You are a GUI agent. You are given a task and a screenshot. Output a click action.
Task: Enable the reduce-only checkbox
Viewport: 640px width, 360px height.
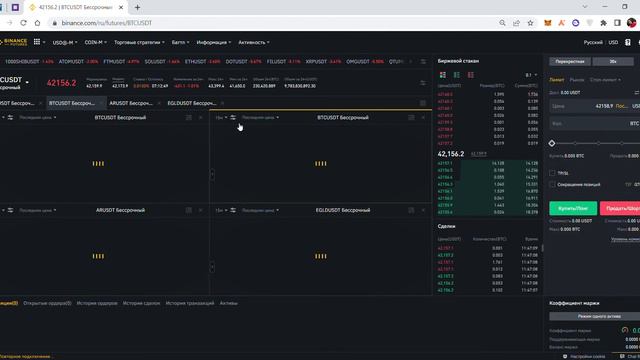(x=552, y=184)
